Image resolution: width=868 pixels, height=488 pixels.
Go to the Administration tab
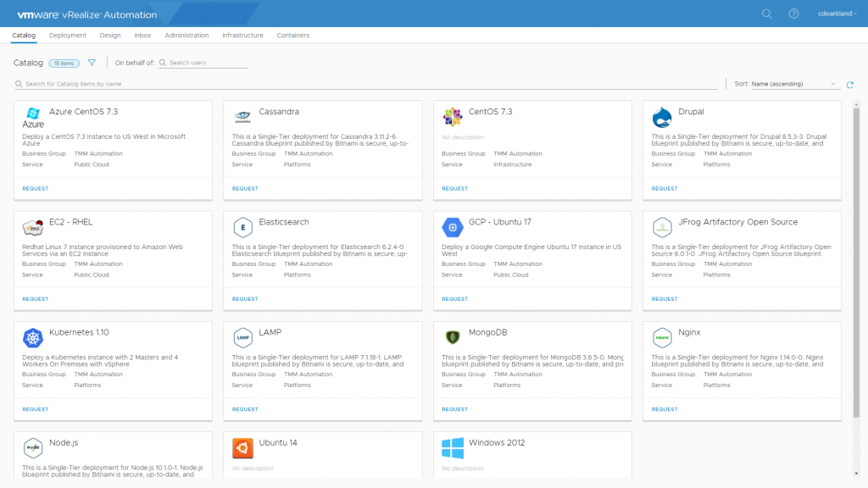(186, 36)
